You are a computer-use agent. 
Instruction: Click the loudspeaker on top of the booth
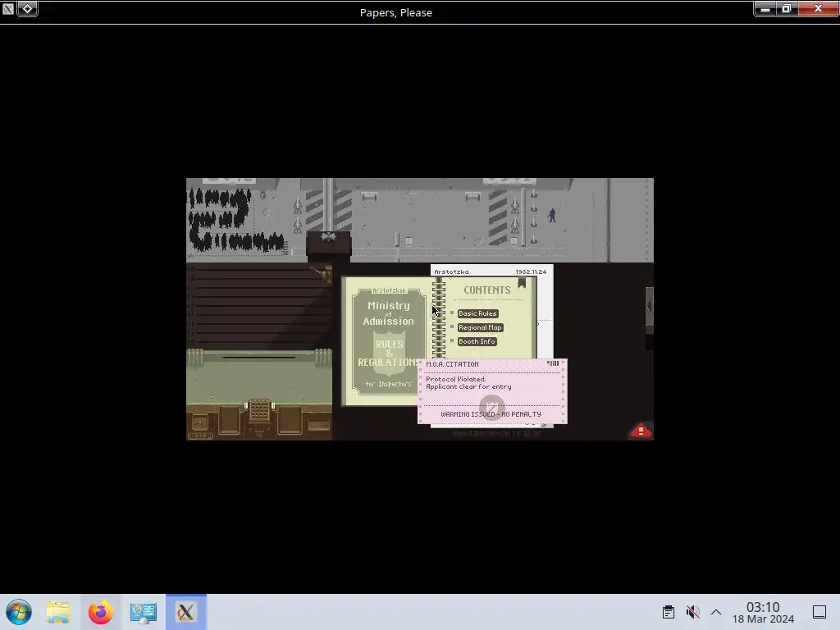tap(328, 236)
